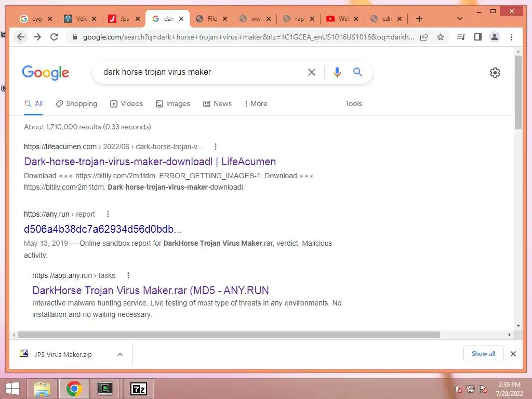Open the side panel icon

478,37
